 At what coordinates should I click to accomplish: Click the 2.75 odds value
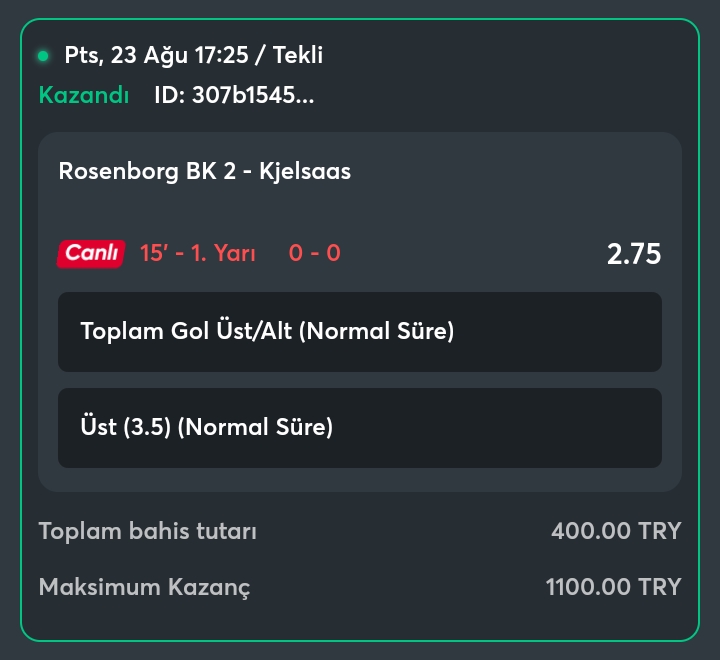(634, 254)
